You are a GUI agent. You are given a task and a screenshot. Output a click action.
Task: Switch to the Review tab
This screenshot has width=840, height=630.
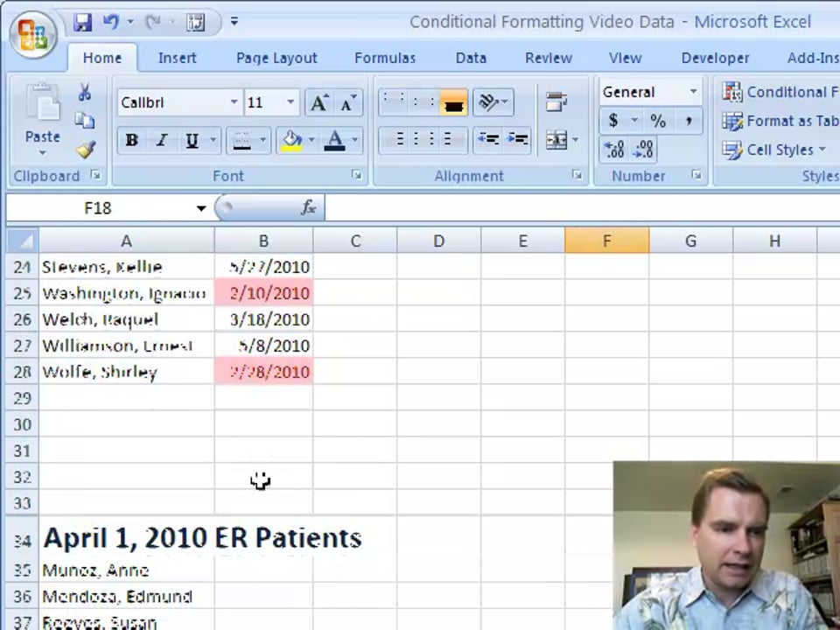click(549, 58)
